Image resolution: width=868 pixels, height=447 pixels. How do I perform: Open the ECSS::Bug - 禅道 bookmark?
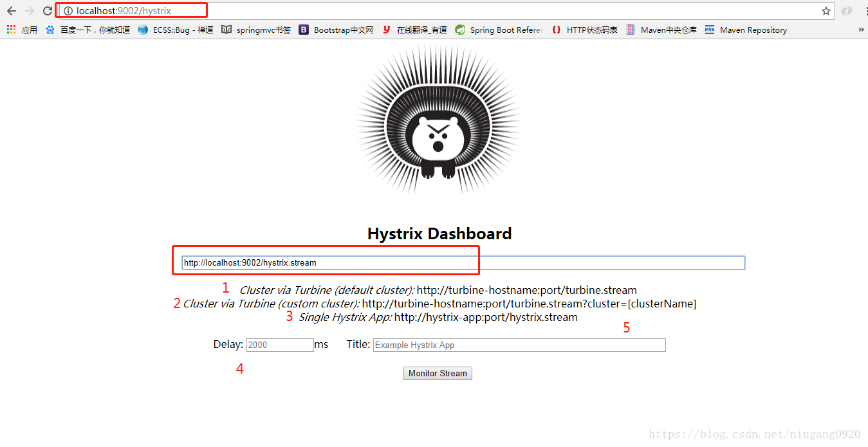[176, 30]
